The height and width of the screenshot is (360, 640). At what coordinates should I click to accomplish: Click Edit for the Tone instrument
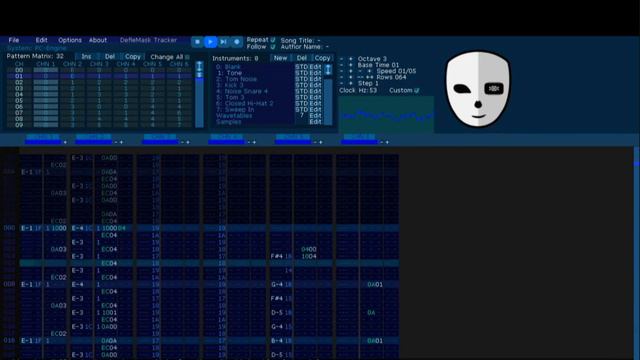pyautogui.click(x=315, y=73)
